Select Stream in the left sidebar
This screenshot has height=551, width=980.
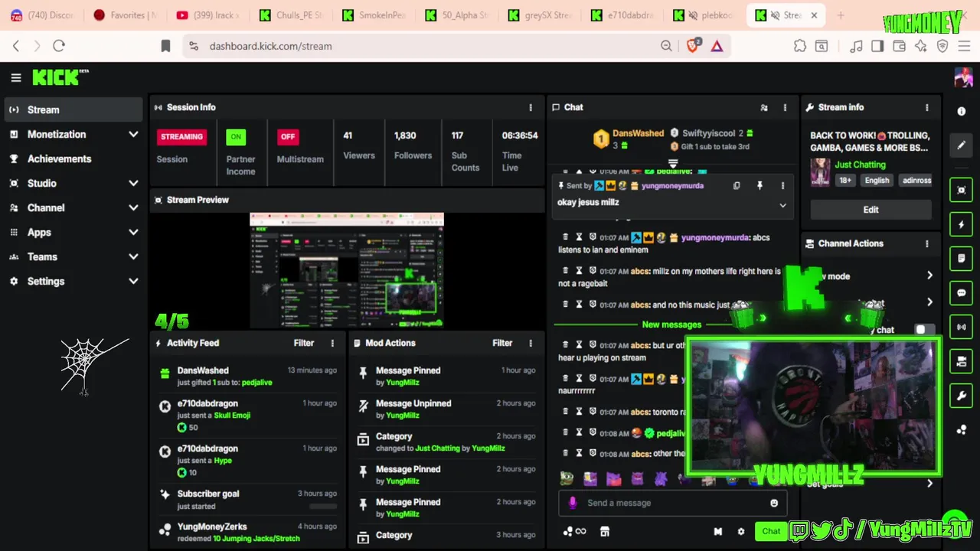(73, 110)
